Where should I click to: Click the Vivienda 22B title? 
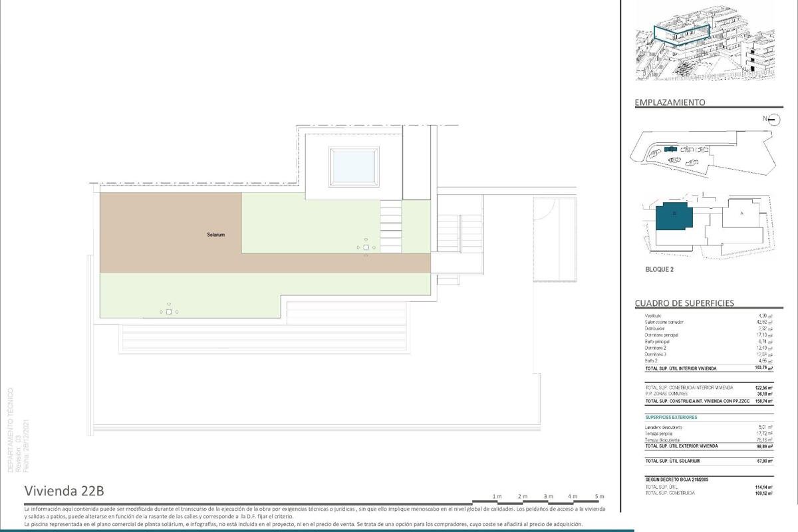tap(64, 491)
